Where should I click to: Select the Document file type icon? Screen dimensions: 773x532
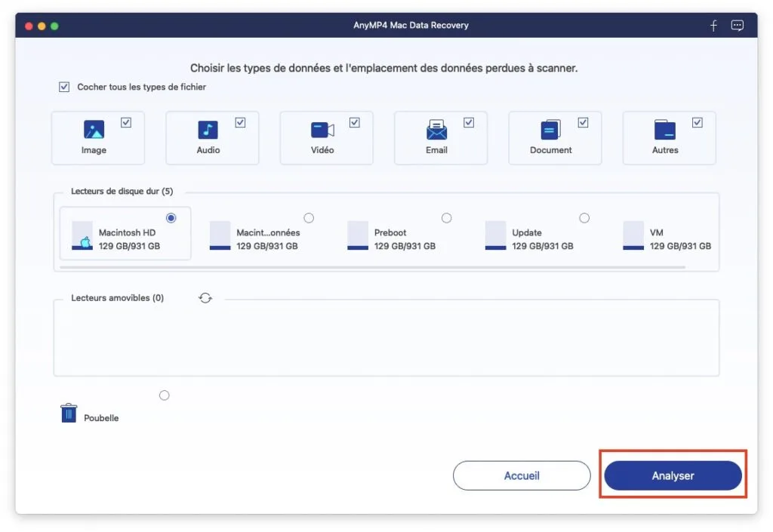coord(551,130)
